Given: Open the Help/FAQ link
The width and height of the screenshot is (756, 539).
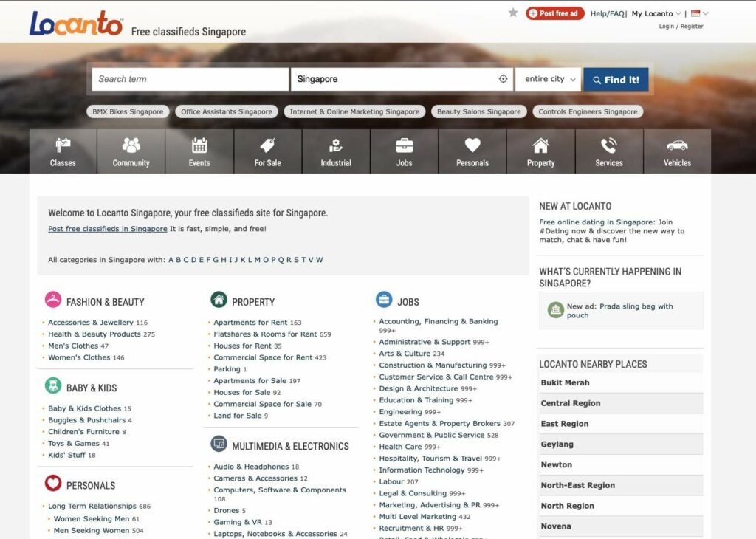Looking at the screenshot, I should point(607,13).
